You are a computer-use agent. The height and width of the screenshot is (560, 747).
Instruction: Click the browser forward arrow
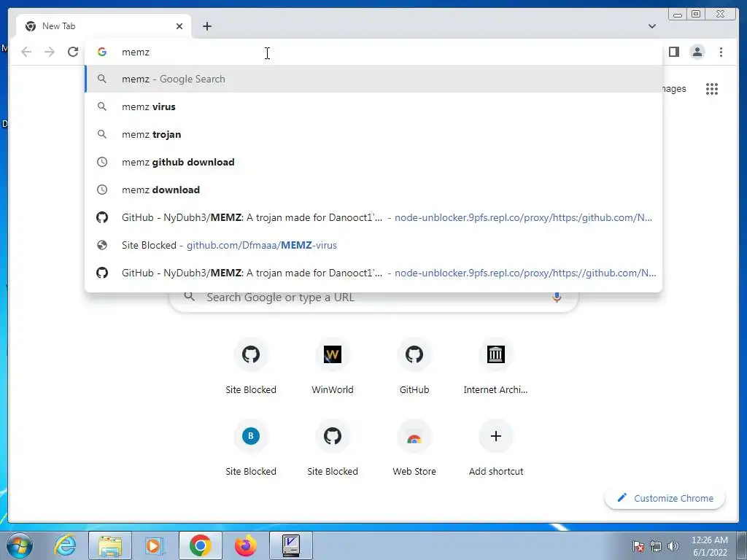pyautogui.click(x=50, y=52)
